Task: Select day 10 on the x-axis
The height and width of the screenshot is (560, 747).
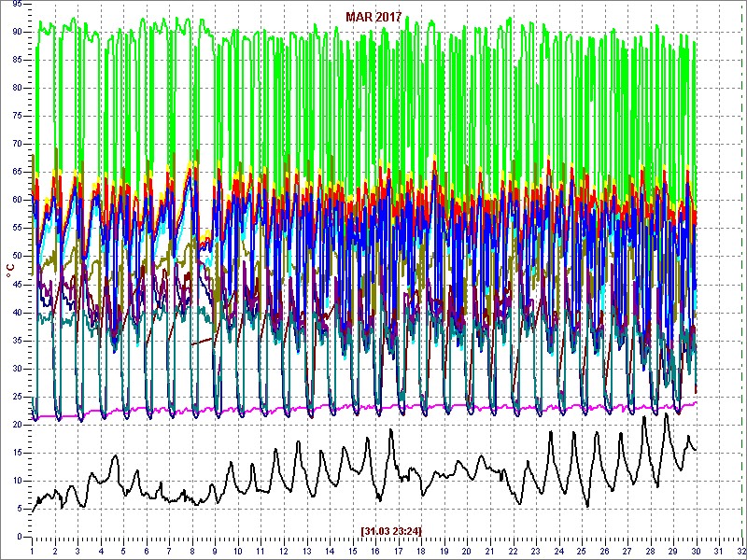Action: [x=238, y=551]
